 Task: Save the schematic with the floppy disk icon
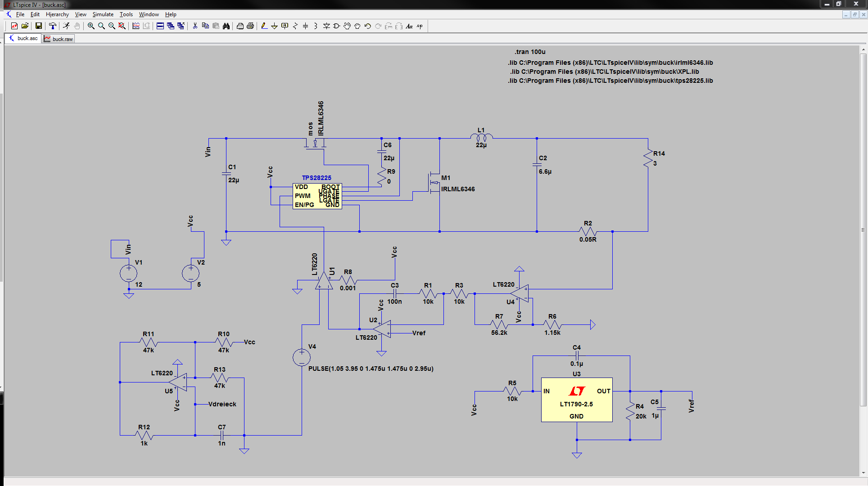(39, 26)
